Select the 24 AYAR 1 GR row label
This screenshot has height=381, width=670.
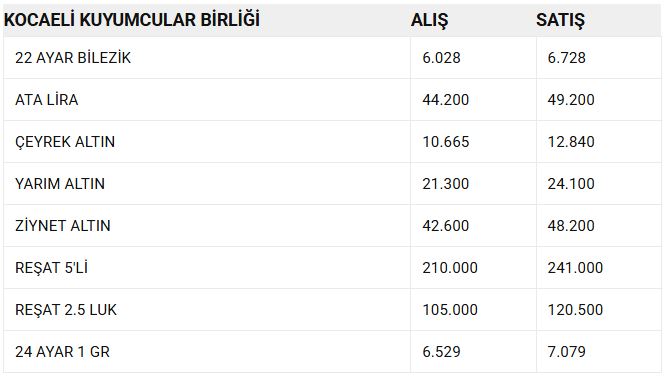coord(62,352)
